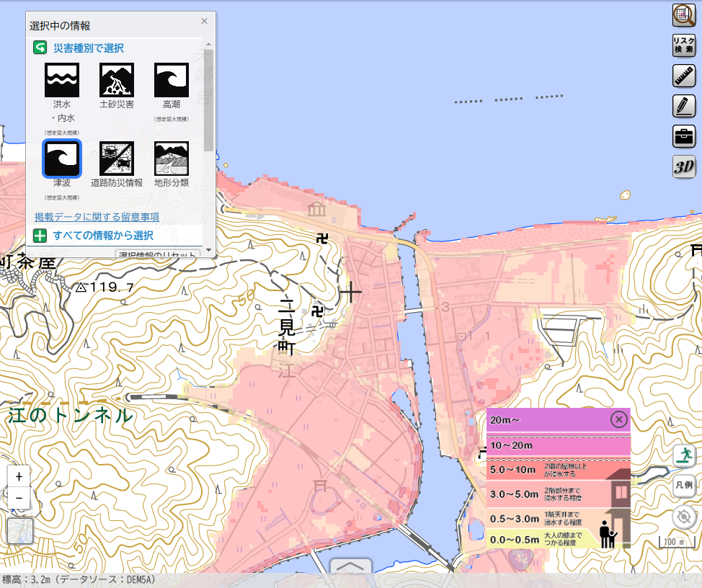Expand the bottom panel chevron handle

point(350,566)
